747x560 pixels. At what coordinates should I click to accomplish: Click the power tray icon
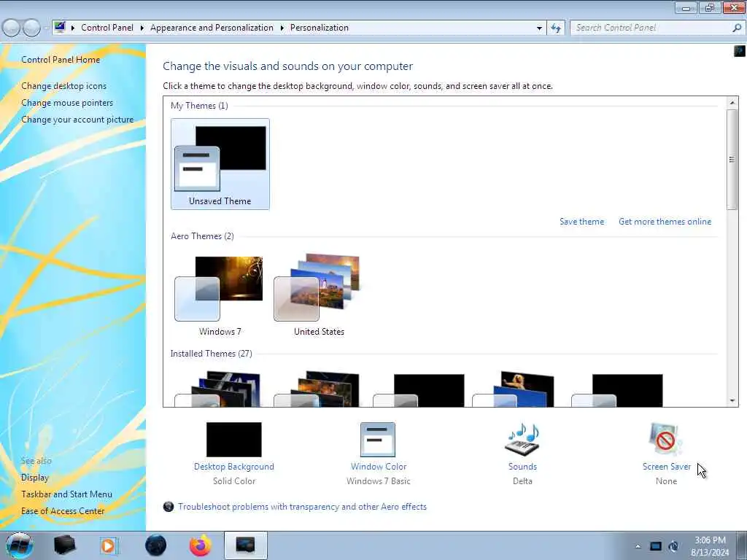click(673, 546)
